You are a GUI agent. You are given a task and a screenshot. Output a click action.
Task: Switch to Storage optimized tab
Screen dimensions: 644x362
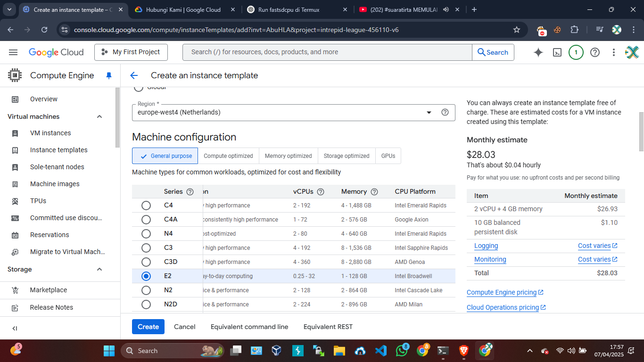(x=347, y=156)
